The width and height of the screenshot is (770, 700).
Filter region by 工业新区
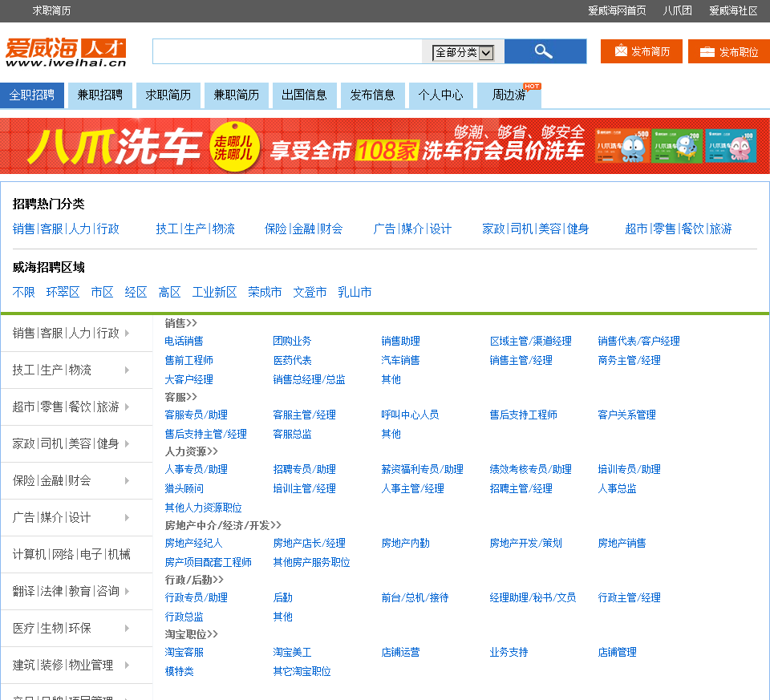click(215, 293)
